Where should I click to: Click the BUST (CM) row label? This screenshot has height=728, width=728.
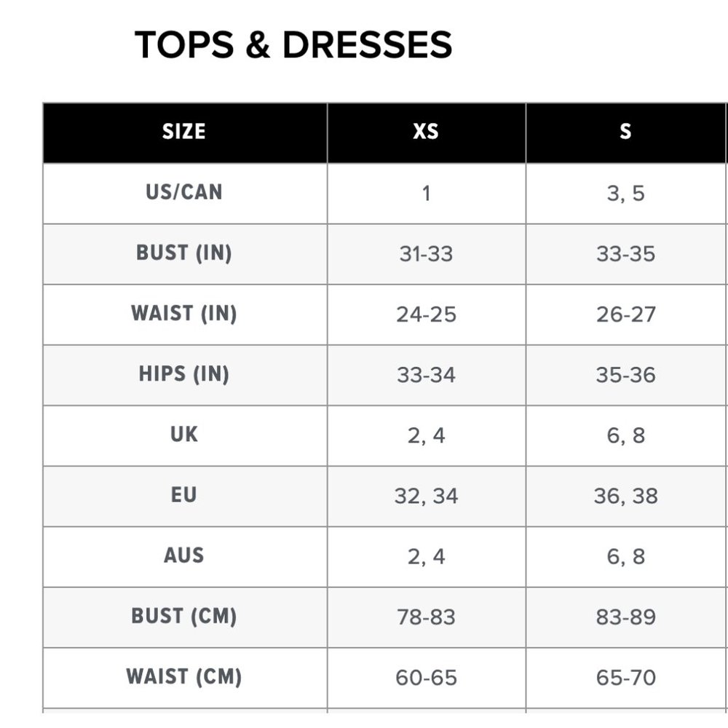click(184, 616)
